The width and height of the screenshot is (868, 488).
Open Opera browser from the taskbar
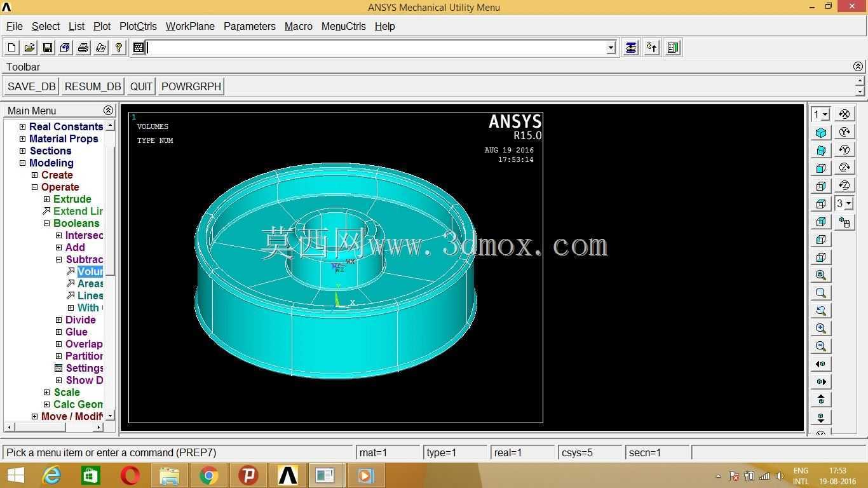point(130,475)
